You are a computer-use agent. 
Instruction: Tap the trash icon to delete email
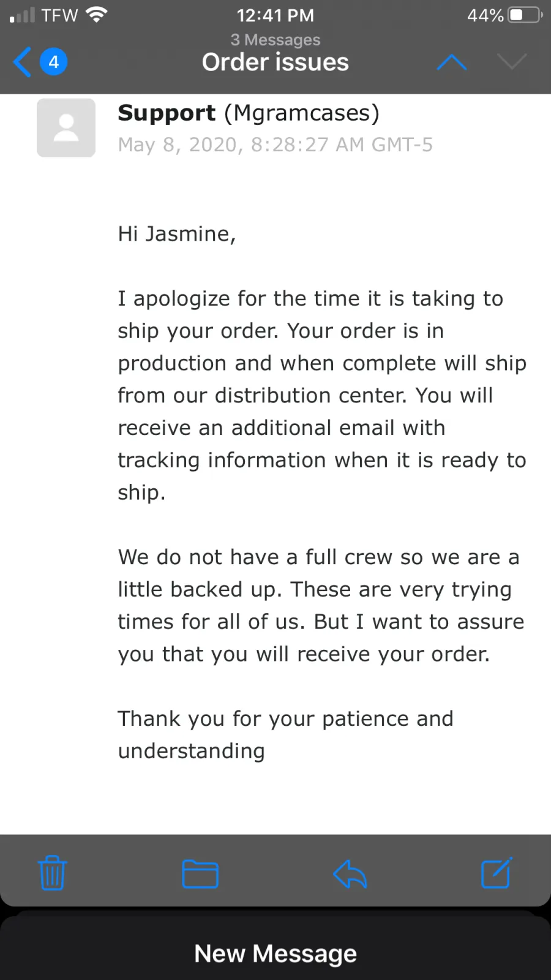52,873
